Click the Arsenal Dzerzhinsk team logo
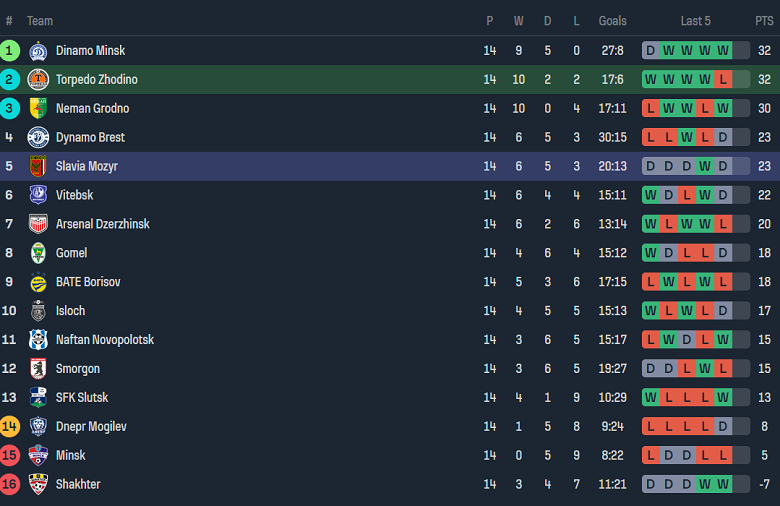Viewport: 780px width, 506px height. [38, 225]
